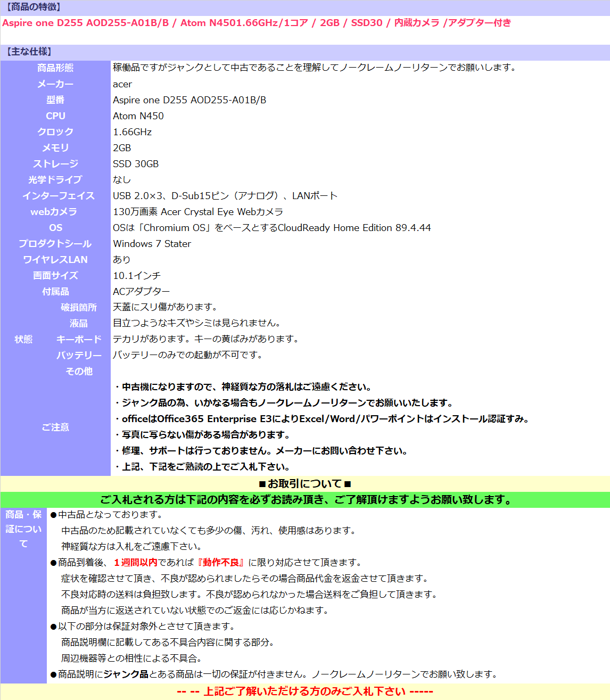
Task: Click the 状態 group label
Action: tap(23, 340)
